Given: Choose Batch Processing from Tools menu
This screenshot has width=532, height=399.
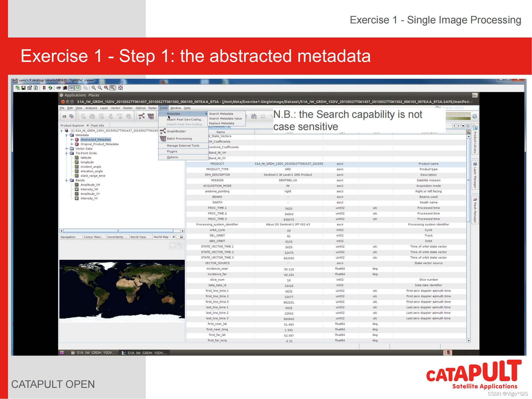Looking at the screenshot, I should [183, 139].
